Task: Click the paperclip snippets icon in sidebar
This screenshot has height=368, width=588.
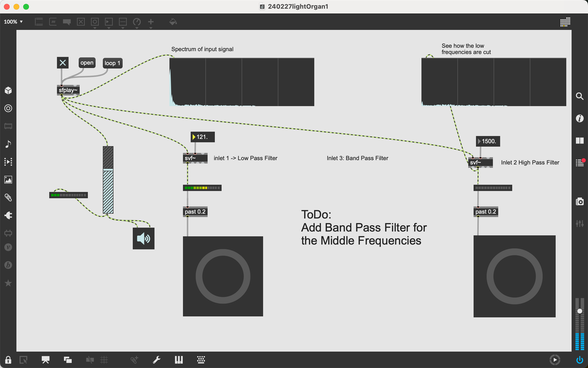Action: [x=8, y=198]
